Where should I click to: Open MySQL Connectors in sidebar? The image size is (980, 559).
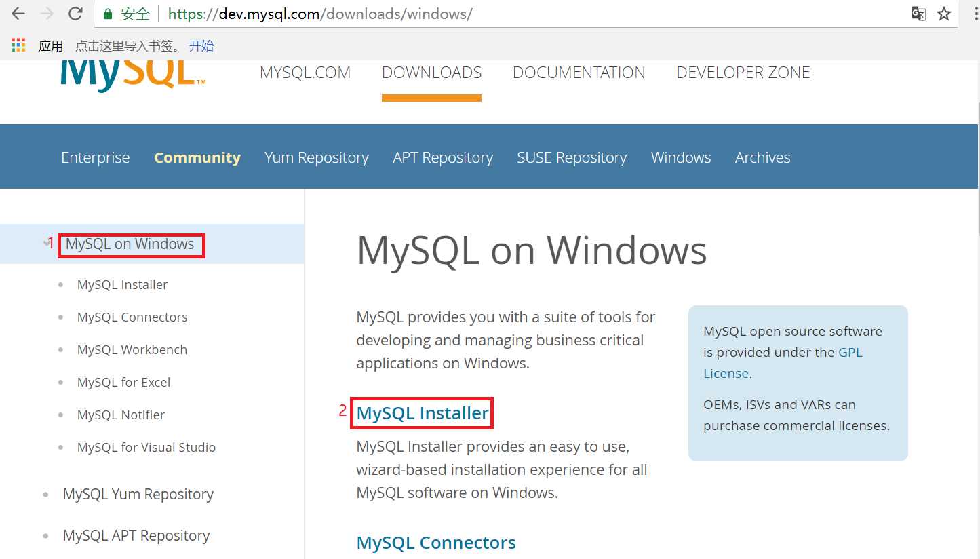pos(132,317)
